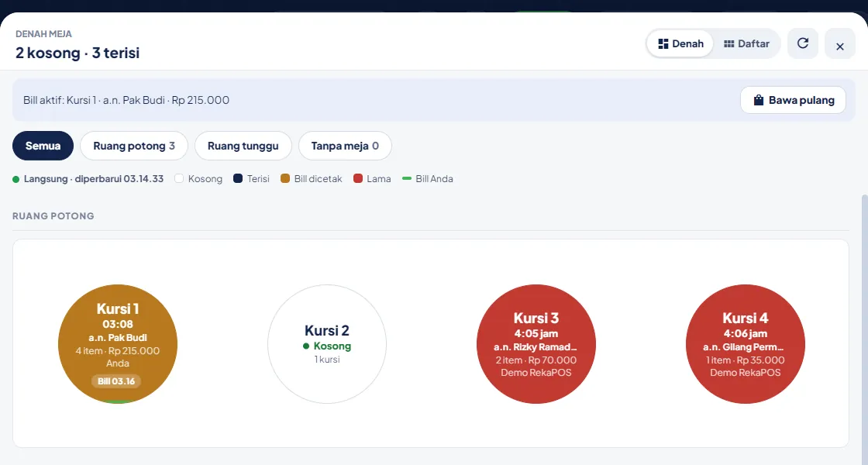
Task: Click the "1 kursi" text on Kursi 2
Action: coord(327,360)
